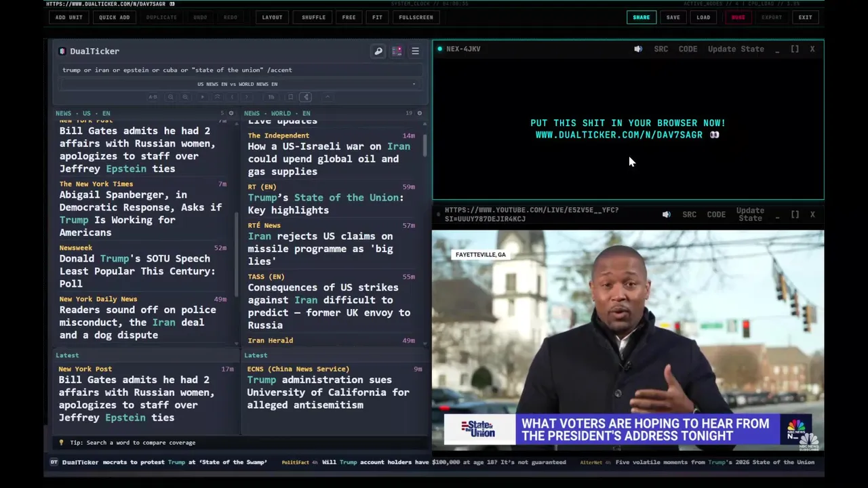868x488 pixels.
Task: Open RTÉ News Iran rejects US claims headline
Action: point(320,249)
